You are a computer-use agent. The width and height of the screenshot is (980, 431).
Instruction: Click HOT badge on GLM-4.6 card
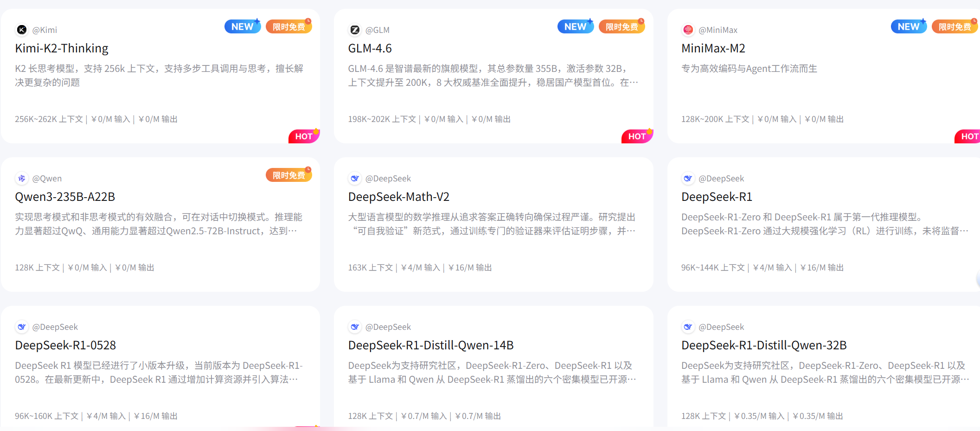point(637,136)
